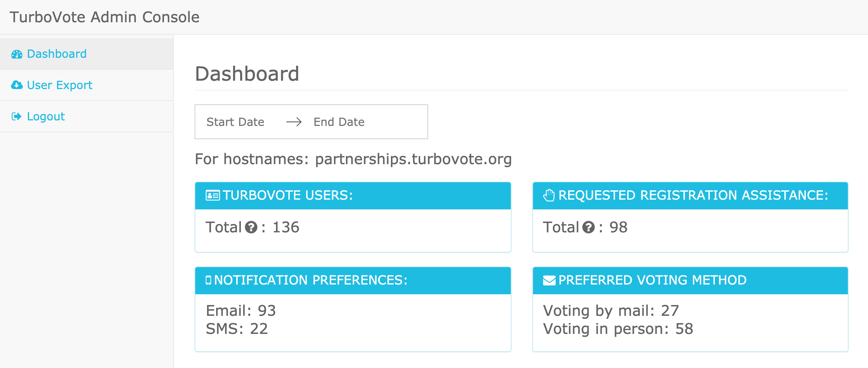Viewport: 868px width, 368px height.
Task: Click the Start Date field
Action: click(235, 122)
